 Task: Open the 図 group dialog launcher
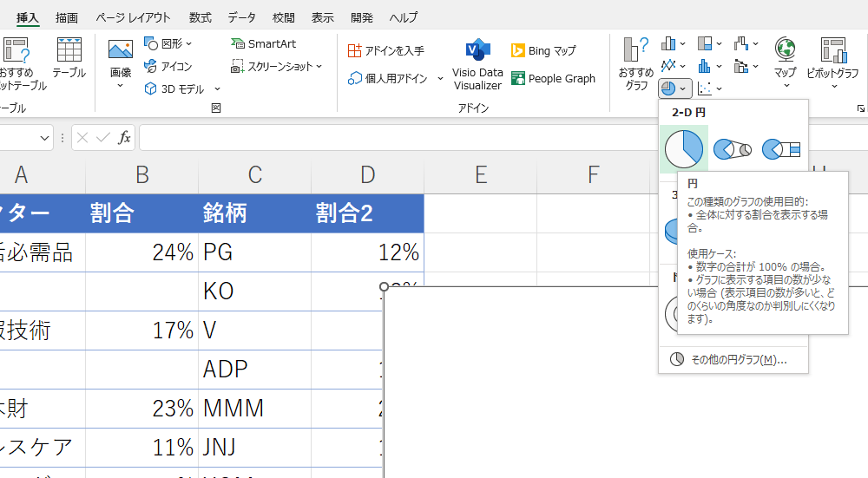point(216,108)
